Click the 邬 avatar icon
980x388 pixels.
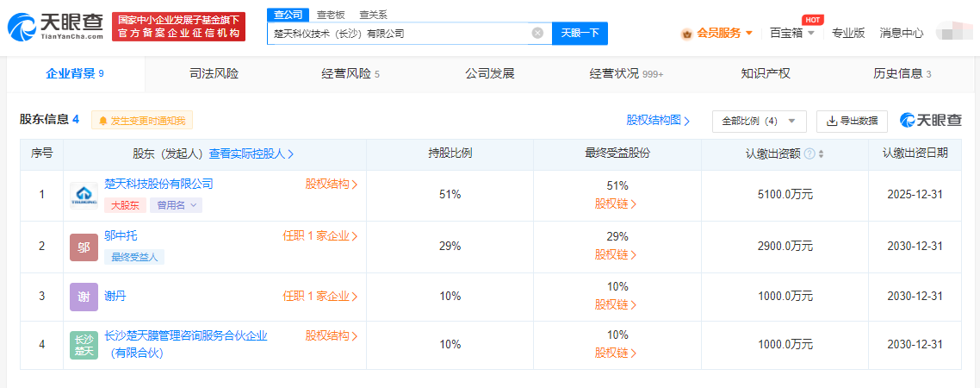84,247
